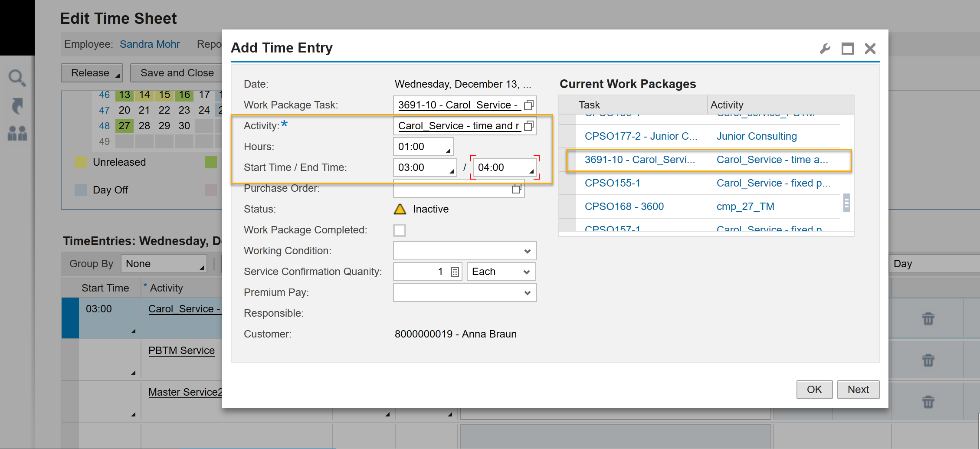The width and height of the screenshot is (980, 449).
Task: Open calculator icon in Service Confirmation Quantity
Action: (x=455, y=272)
